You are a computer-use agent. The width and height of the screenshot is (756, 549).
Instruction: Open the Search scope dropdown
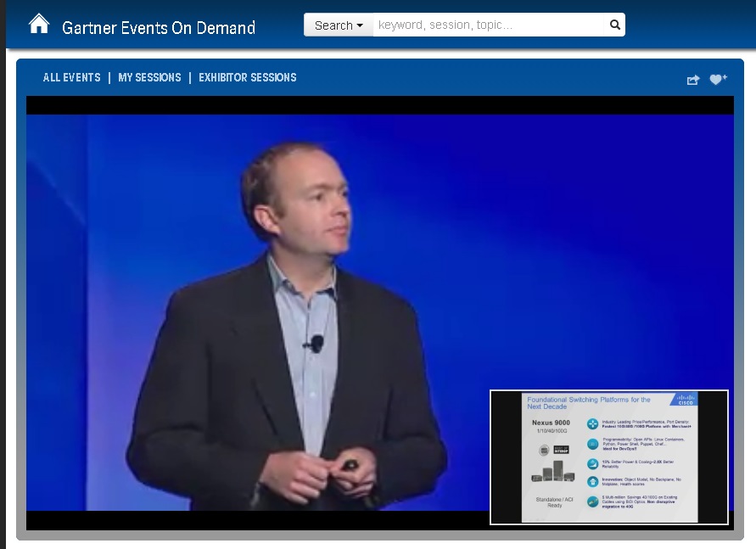coord(338,25)
